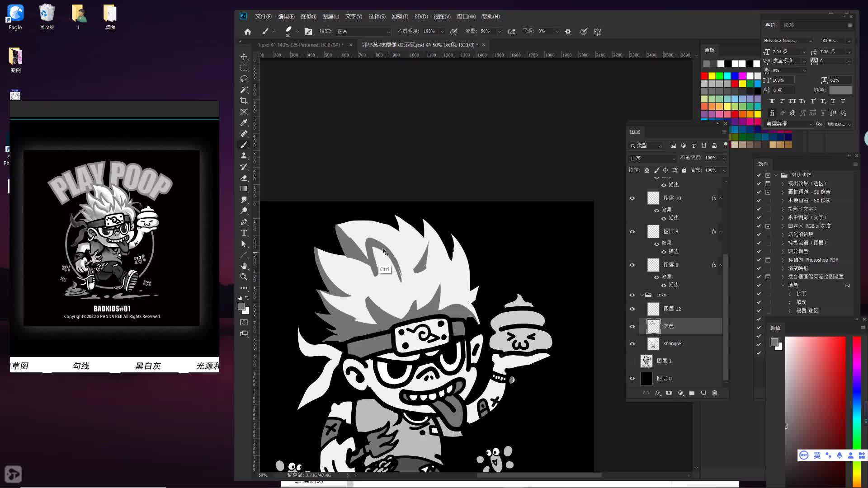Viewport: 868px width, 488px height.
Task: Select the 灰色 layer name
Action: (669, 326)
